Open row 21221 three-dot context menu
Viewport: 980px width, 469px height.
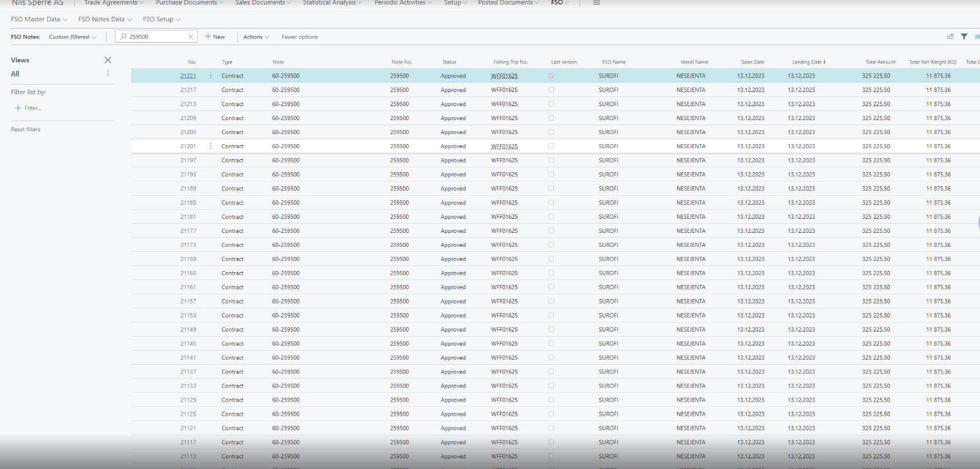[x=211, y=76]
